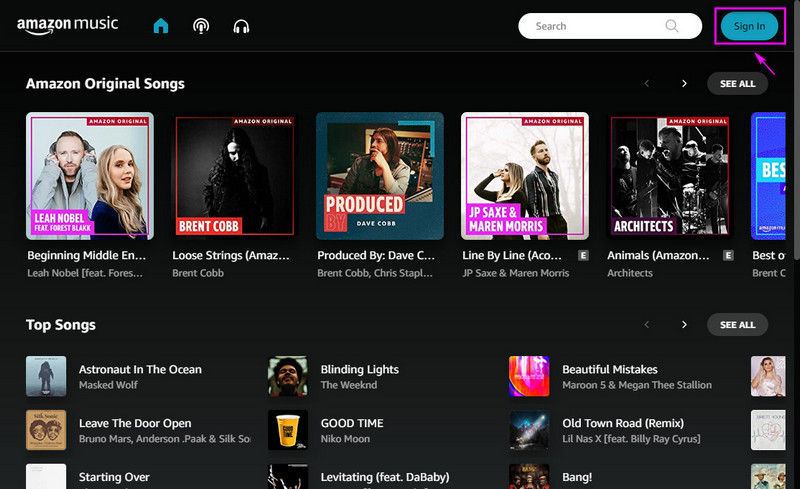Image resolution: width=800 pixels, height=489 pixels.
Task: Play GOOD TIME cup thumbnail
Action: [x=288, y=430]
